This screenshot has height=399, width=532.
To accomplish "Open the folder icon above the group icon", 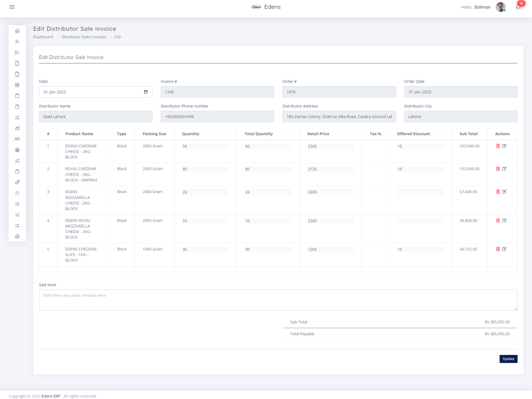I will (18, 128).
